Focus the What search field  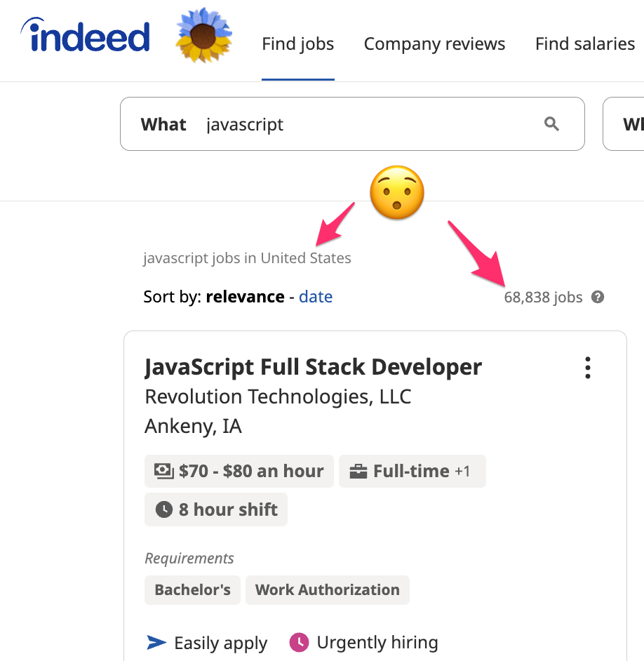pyautogui.click(x=365, y=124)
